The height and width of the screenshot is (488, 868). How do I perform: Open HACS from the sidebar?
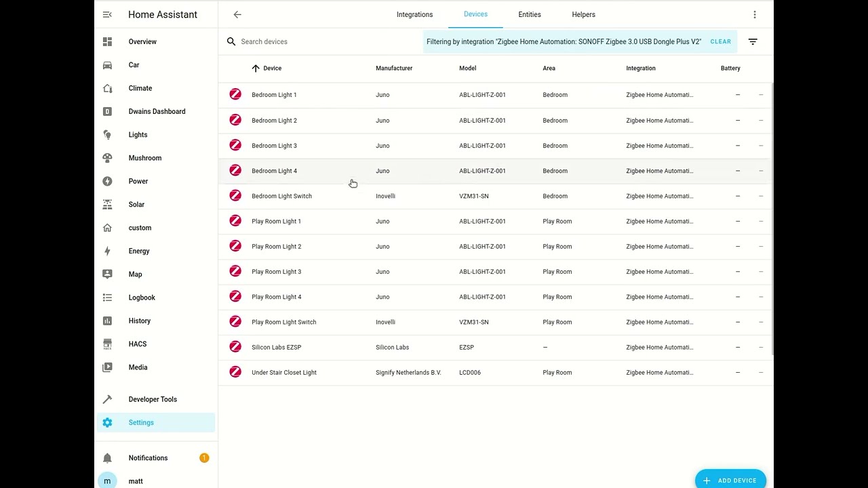click(138, 344)
